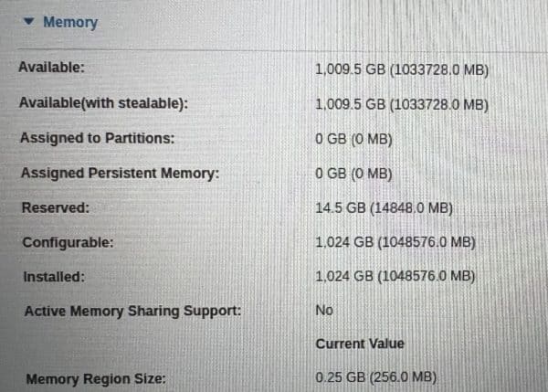The width and height of the screenshot is (548, 392).
Task: Select the Configurable label
Action: 68,242
